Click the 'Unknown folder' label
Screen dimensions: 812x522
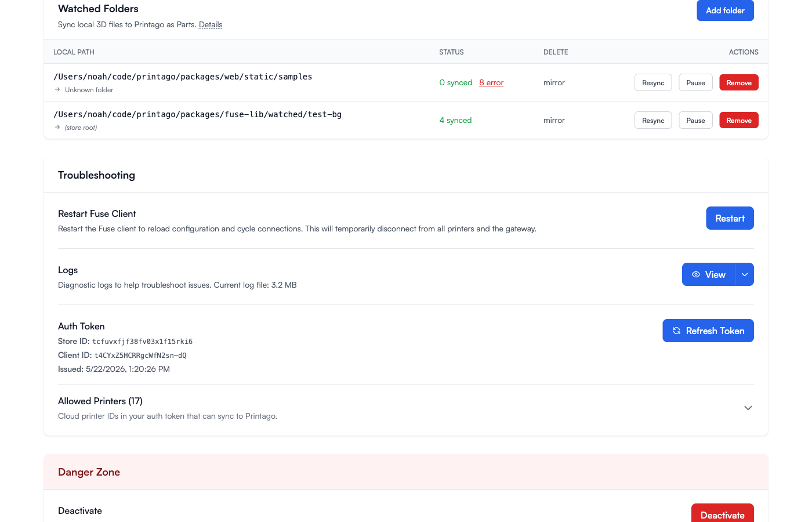click(x=89, y=90)
